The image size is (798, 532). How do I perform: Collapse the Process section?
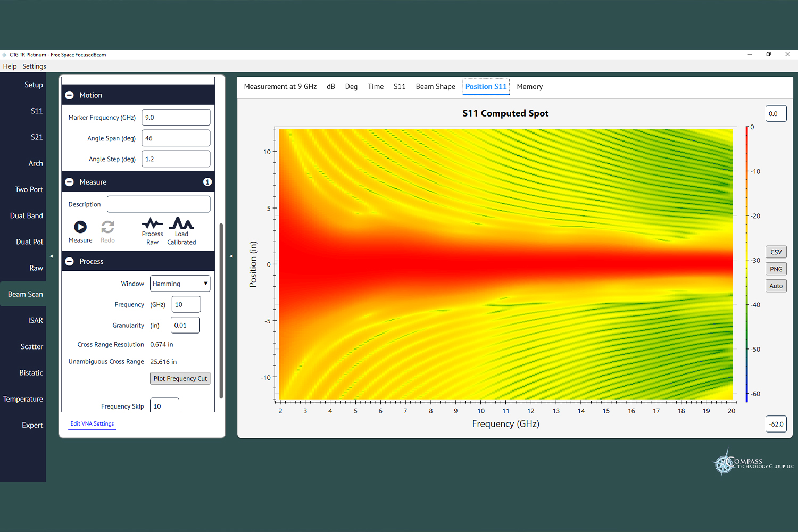pyautogui.click(x=69, y=261)
